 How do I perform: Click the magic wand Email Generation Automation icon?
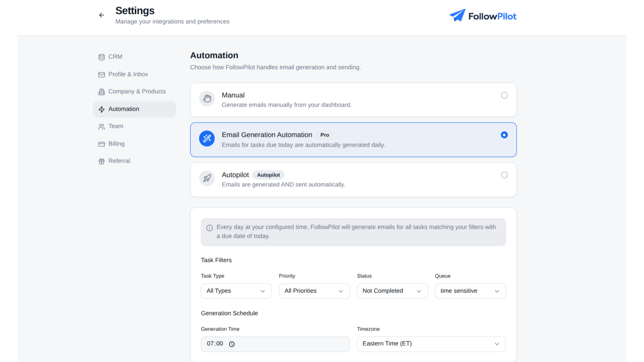click(x=207, y=139)
